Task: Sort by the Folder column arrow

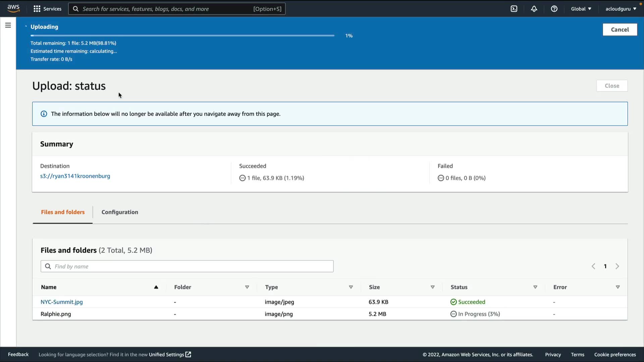Action: coord(247,287)
